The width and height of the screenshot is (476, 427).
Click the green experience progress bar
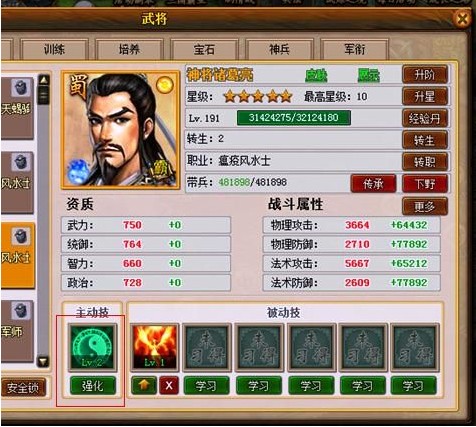tap(294, 118)
